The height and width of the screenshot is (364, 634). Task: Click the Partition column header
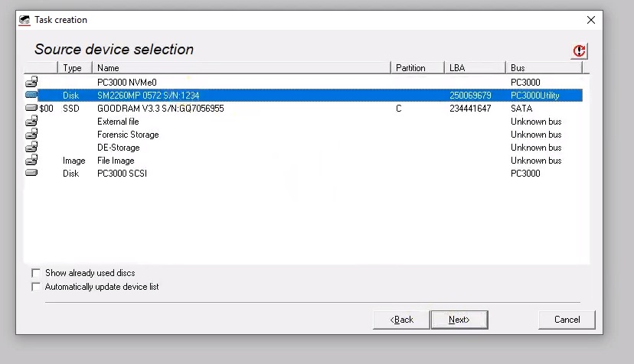(417, 68)
